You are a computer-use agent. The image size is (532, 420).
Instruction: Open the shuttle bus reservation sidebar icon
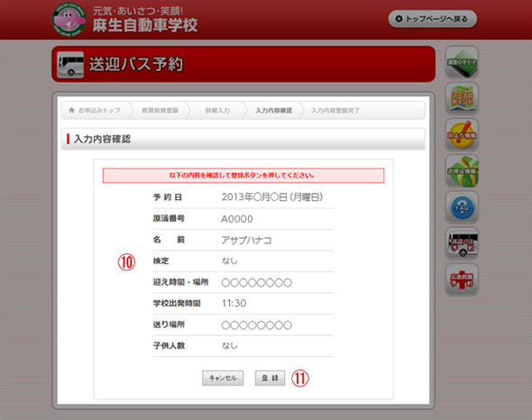462,243
